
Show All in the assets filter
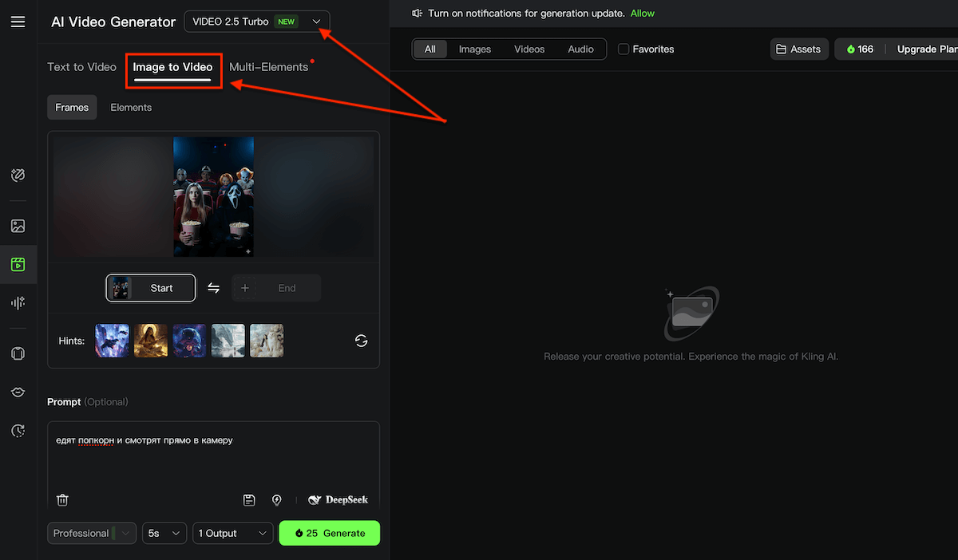point(430,49)
